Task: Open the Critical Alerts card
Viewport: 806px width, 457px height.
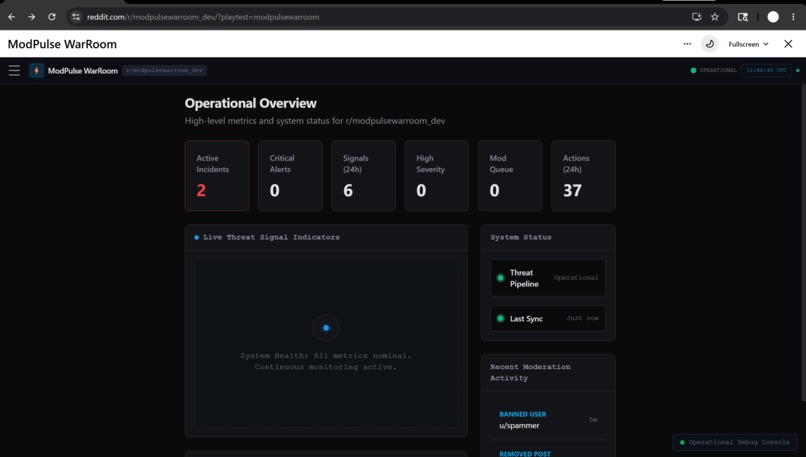Action: (290, 176)
